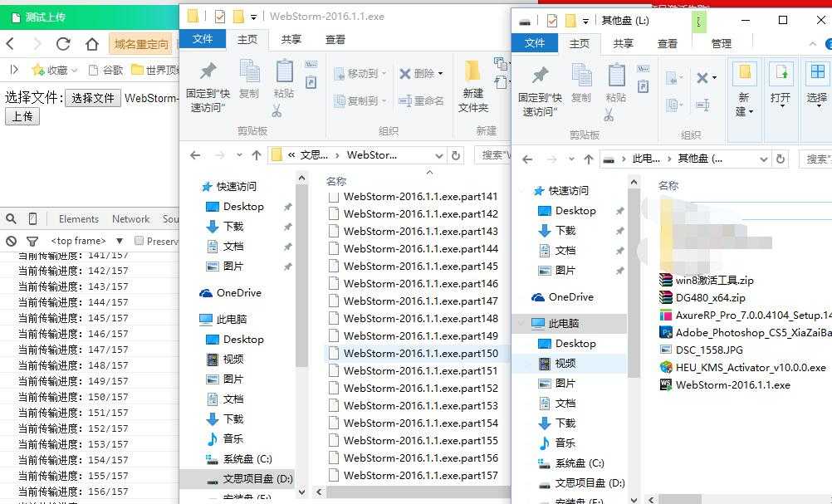Go back in the browser
Image resolution: width=832 pixels, height=504 pixels.
(x=10, y=43)
